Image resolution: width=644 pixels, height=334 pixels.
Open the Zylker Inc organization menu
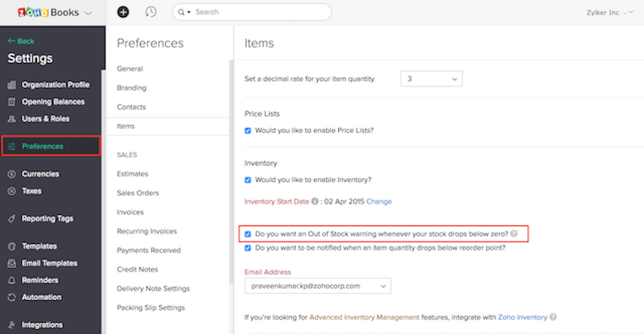tap(607, 13)
